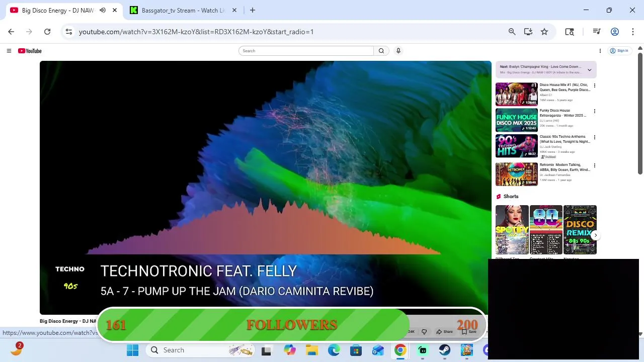
Task: Open Microsoft Store from the taskbar
Action: 356,350
